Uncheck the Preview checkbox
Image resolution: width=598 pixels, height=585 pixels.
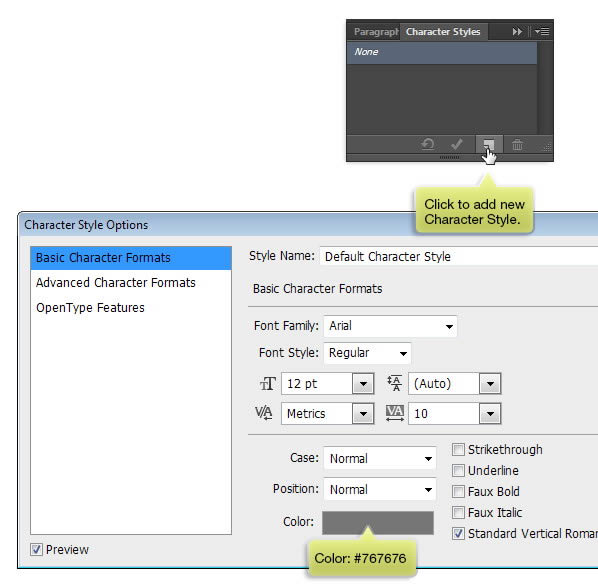37,550
